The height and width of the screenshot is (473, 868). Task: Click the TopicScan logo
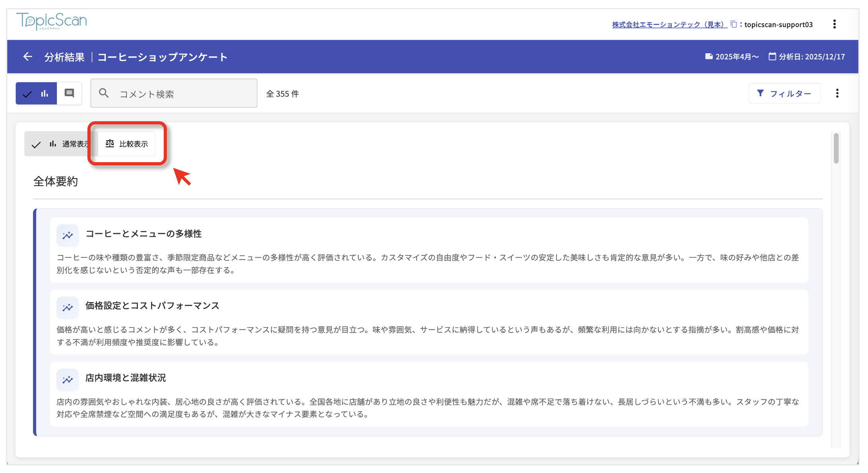tap(52, 21)
